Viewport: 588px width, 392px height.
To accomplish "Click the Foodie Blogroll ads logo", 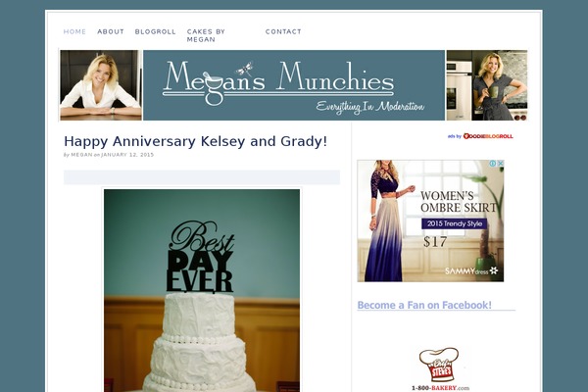I will (x=488, y=136).
